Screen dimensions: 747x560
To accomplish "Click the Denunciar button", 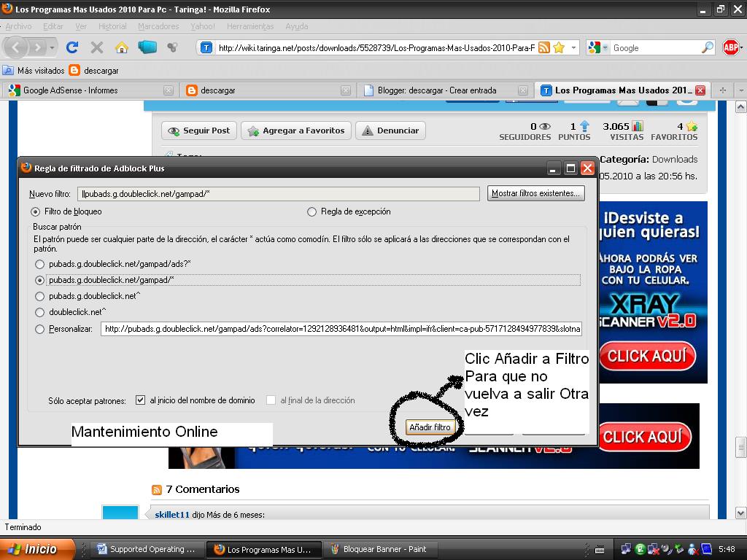I will [x=390, y=131].
